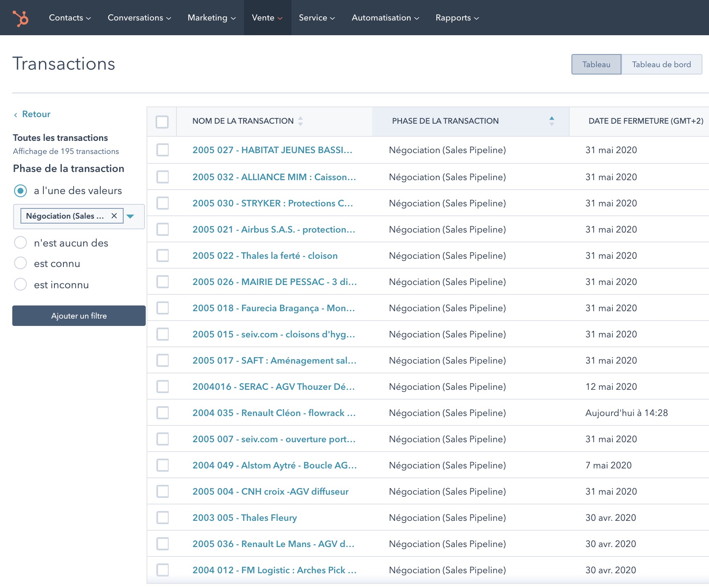Open 2005 021 - Airbus S.A.S. transaction
Image resolution: width=709 pixels, height=588 pixels.
pyautogui.click(x=274, y=229)
